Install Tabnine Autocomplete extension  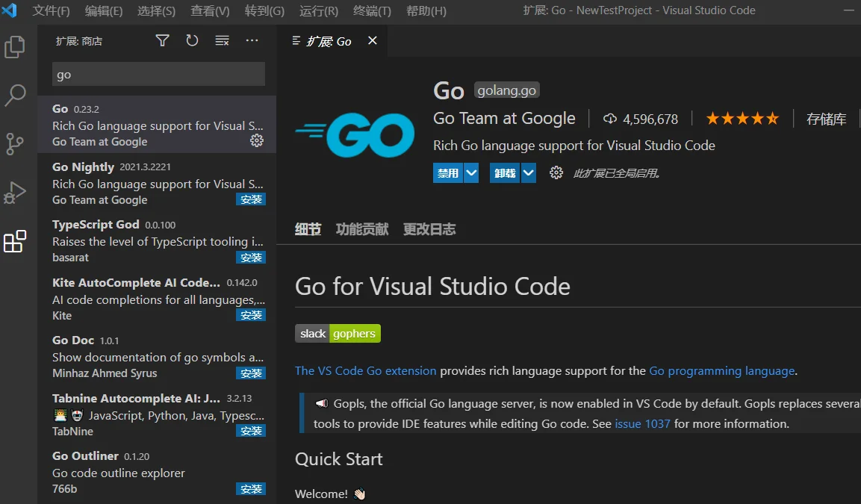(x=251, y=431)
